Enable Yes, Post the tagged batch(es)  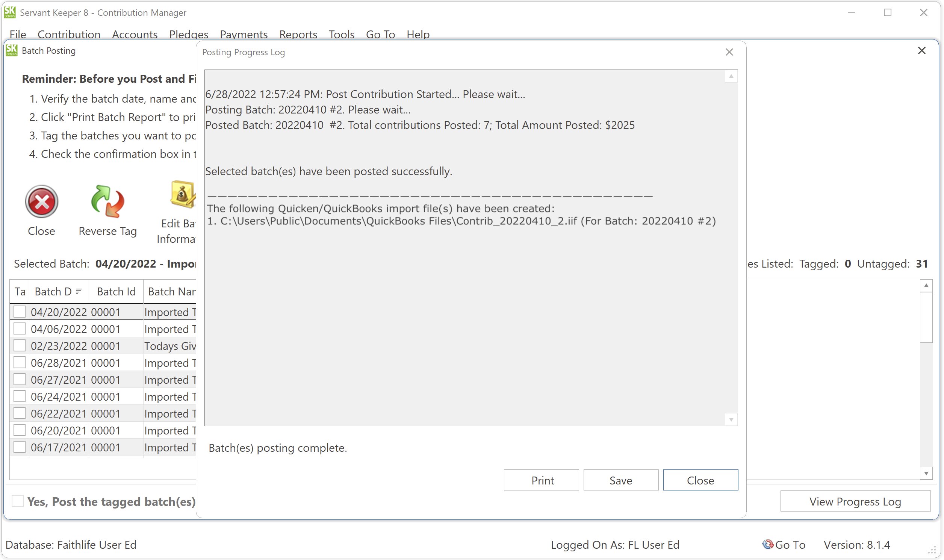point(17,501)
